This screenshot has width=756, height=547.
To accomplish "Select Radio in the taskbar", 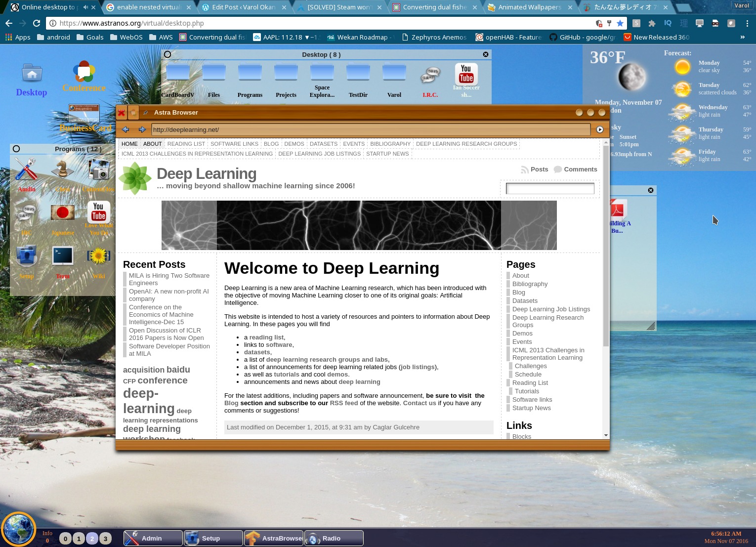I will [x=334, y=538].
